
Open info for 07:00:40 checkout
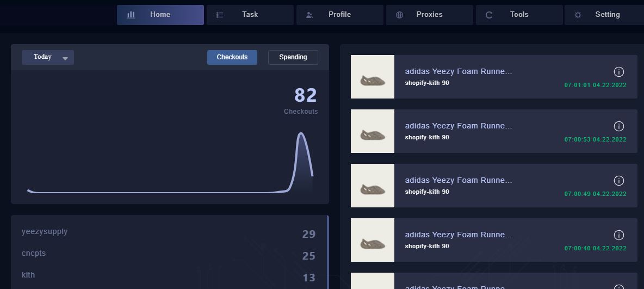618,235
